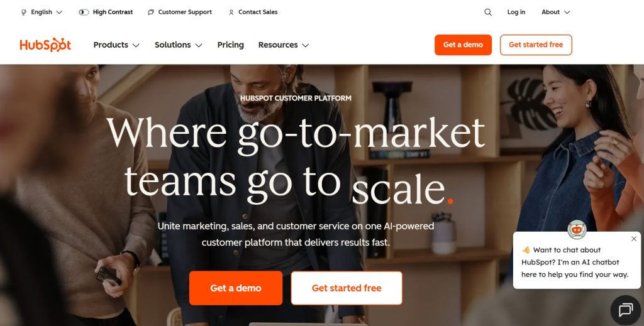Click the Log in link
The width and height of the screenshot is (644, 326).
tap(516, 13)
